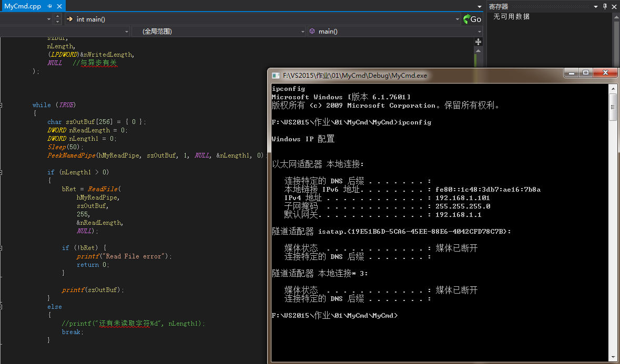Image resolution: width=620 pixels, height=364 pixels.
Task: Click the 寄存器 panel title
Action: 498,6
